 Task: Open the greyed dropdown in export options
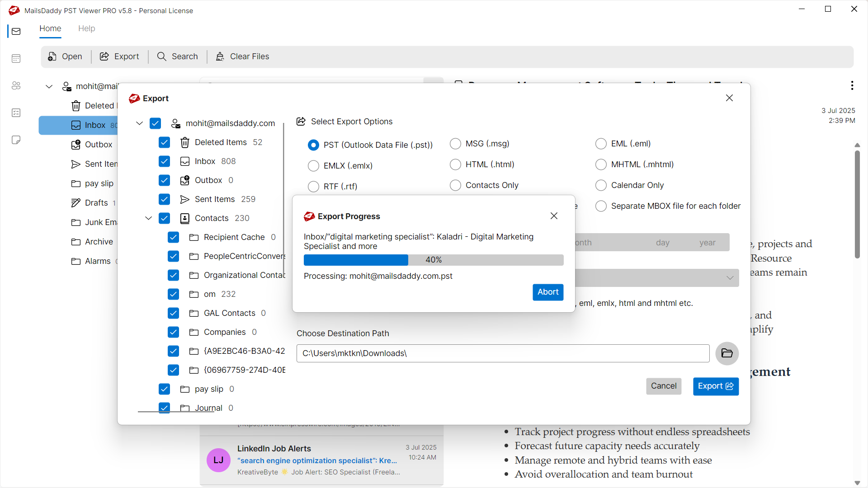(657, 278)
